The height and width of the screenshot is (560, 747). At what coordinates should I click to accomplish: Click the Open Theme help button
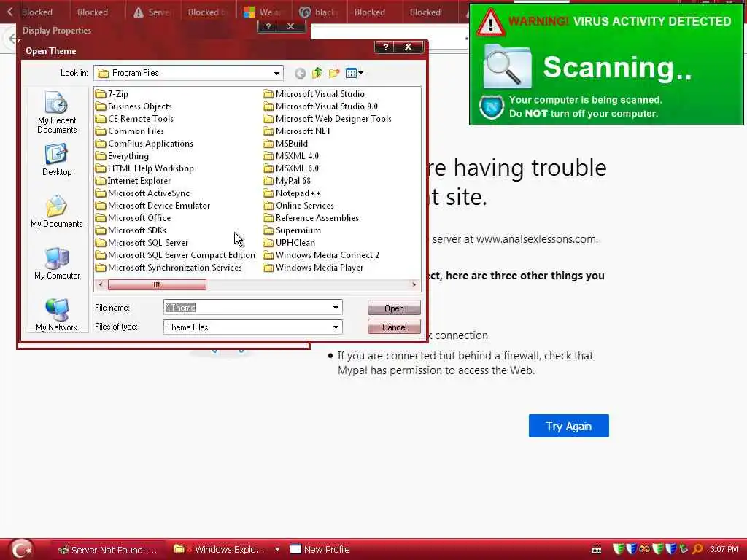pos(386,47)
